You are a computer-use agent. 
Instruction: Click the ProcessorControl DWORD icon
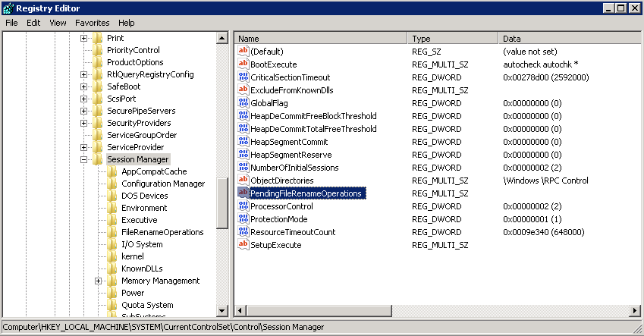(243, 206)
